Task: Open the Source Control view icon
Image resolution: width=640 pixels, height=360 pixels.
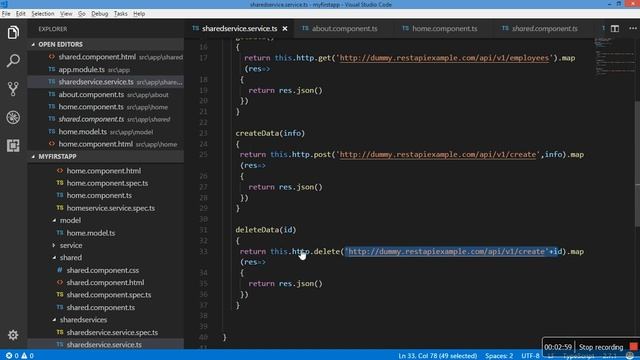Action: coord(13,89)
